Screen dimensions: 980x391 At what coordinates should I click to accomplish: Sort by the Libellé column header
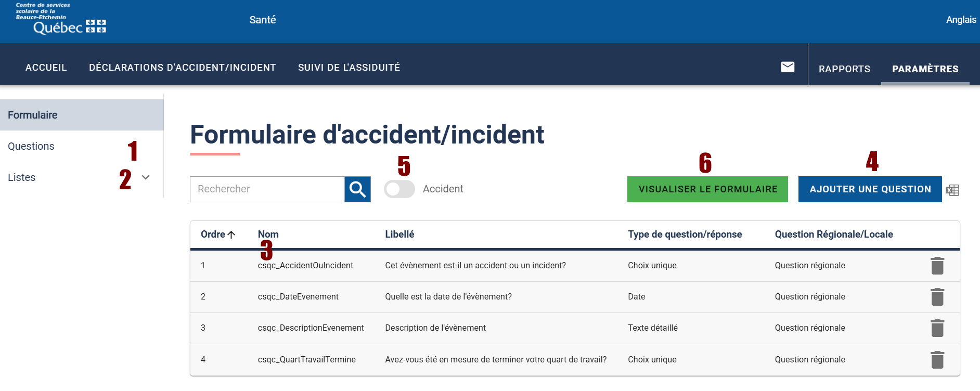point(399,234)
